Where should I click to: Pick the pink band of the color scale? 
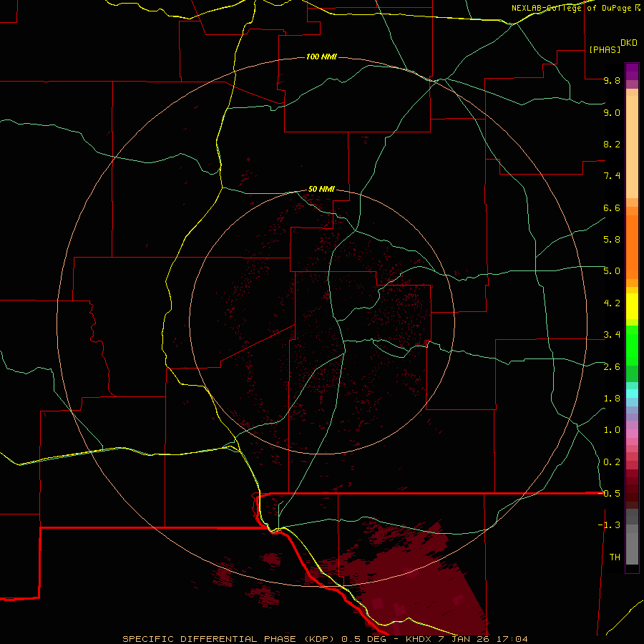pyautogui.click(x=632, y=434)
